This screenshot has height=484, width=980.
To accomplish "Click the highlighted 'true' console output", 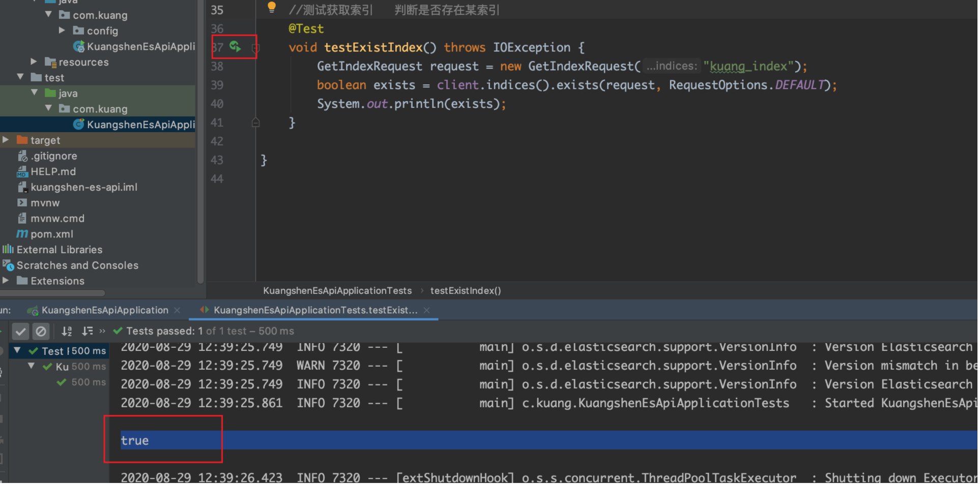I will tap(135, 440).
